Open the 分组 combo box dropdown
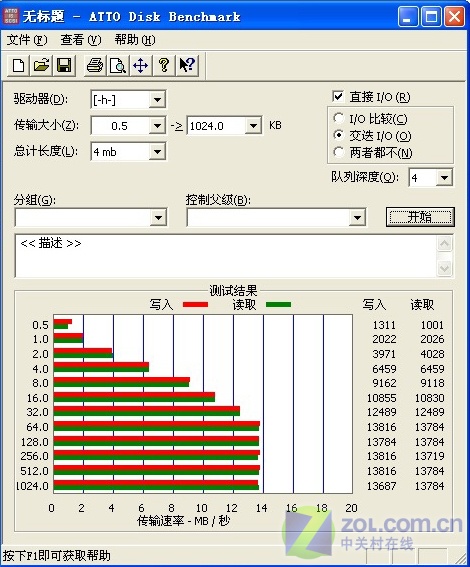This screenshot has height=567, width=470. (x=158, y=218)
